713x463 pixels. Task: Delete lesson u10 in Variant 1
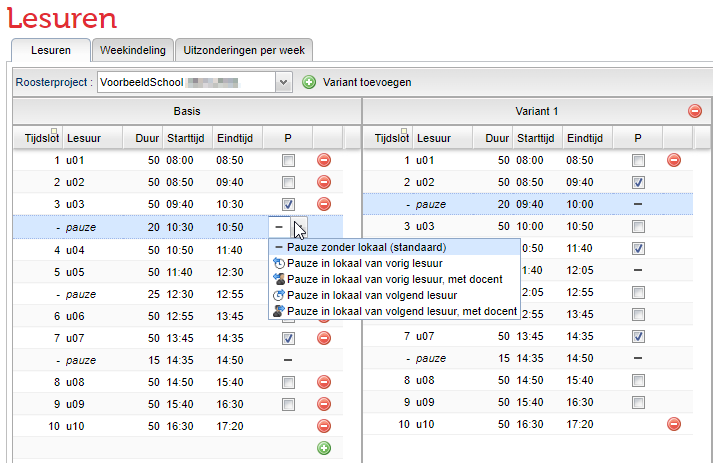point(674,425)
